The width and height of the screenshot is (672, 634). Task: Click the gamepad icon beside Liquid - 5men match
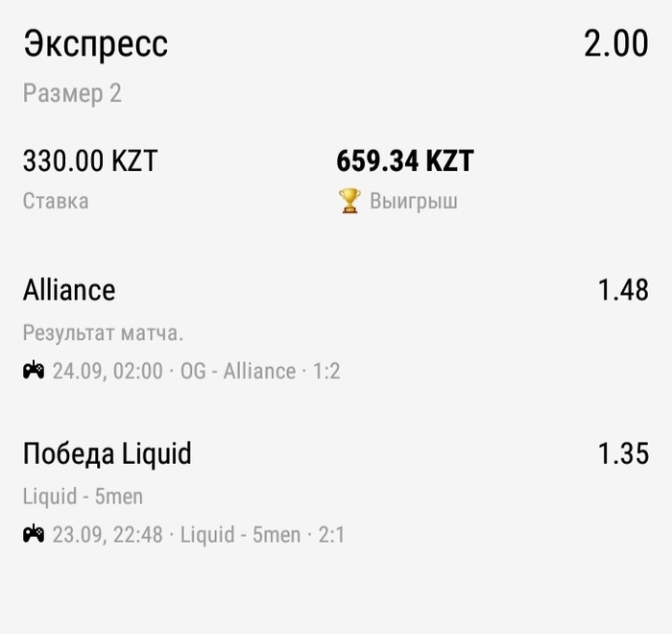34,534
